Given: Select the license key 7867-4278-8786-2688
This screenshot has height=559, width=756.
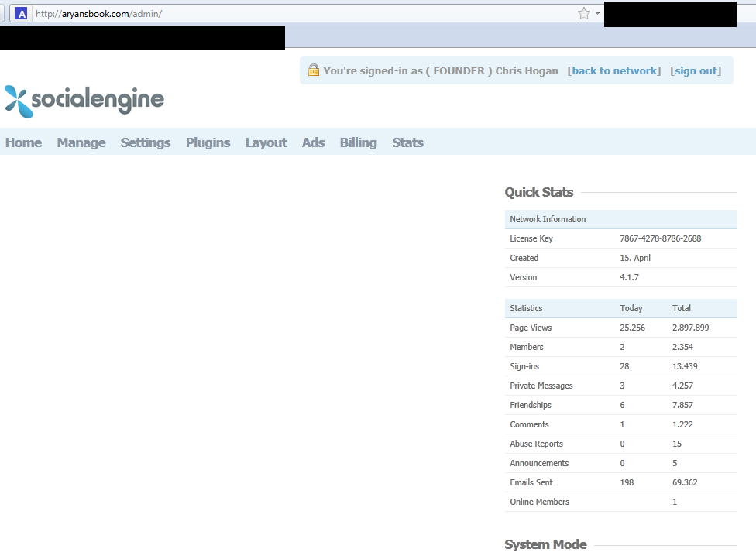Looking at the screenshot, I should 661,238.
